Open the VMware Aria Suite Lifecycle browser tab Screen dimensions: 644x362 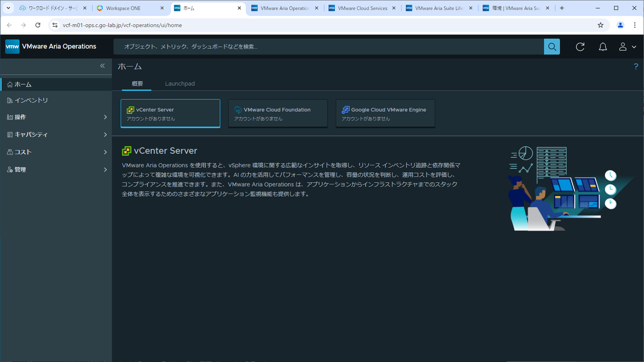point(440,9)
